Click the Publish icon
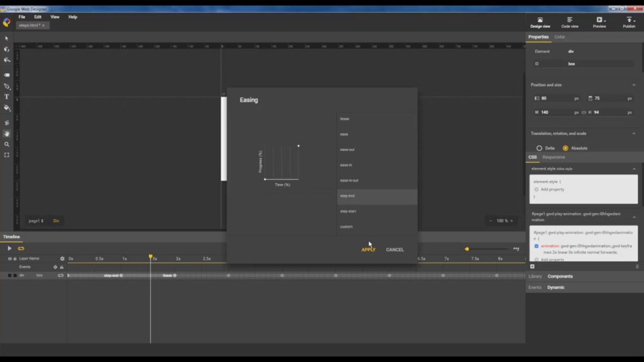This screenshot has height=362, width=644. tap(630, 20)
